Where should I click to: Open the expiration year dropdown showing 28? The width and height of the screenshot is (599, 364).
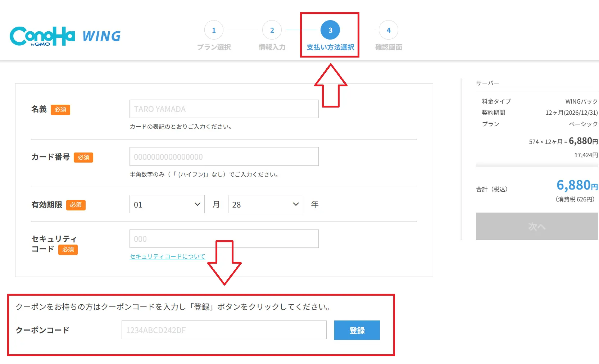point(265,204)
